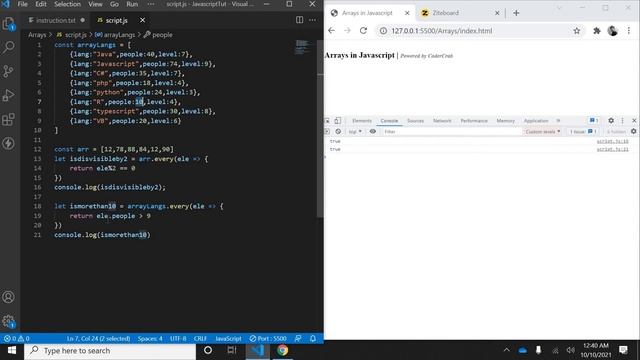This screenshot has width=640, height=360.
Task: Open the Custom levels dropdown
Action: (x=542, y=131)
